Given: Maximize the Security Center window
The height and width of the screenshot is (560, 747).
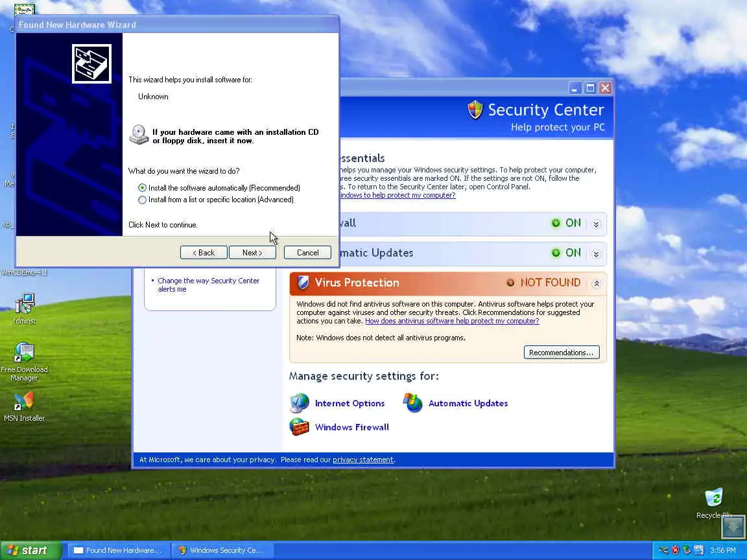Looking at the screenshot, I should click(x=590, y=88).
